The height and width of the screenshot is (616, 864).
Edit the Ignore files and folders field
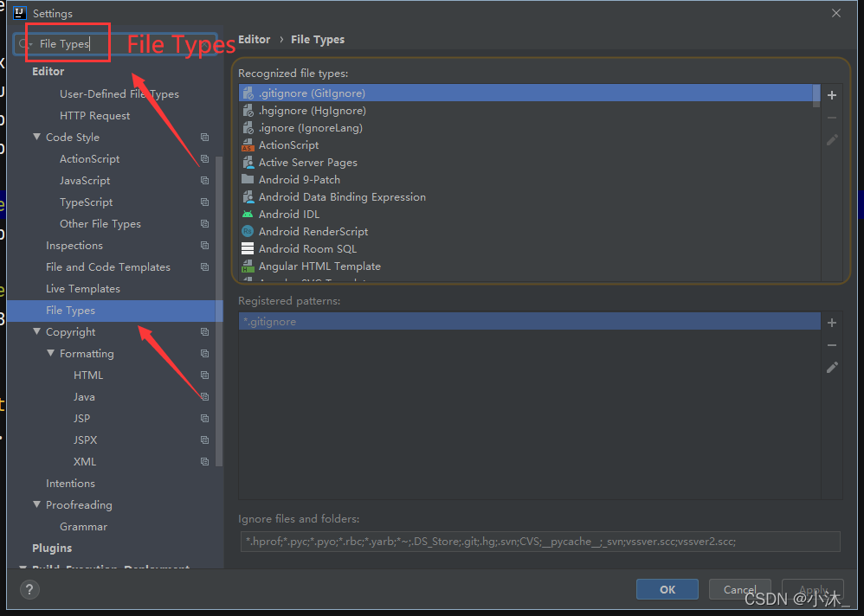(540, 542)
